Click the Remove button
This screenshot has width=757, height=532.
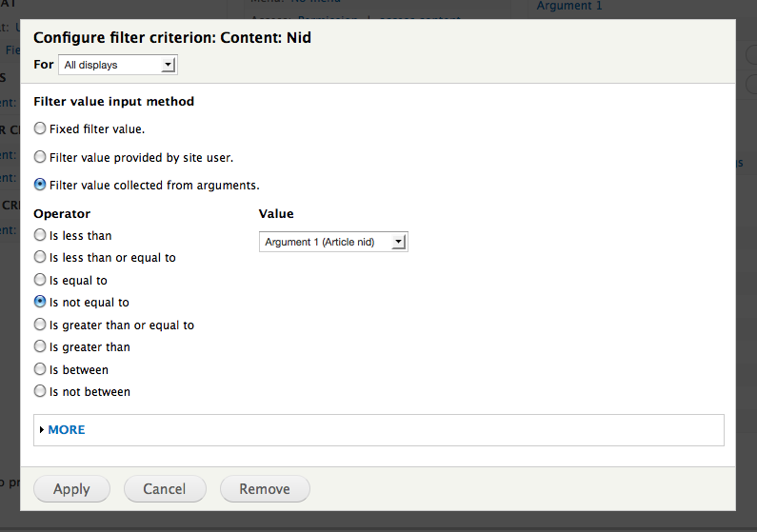point(265,489)
